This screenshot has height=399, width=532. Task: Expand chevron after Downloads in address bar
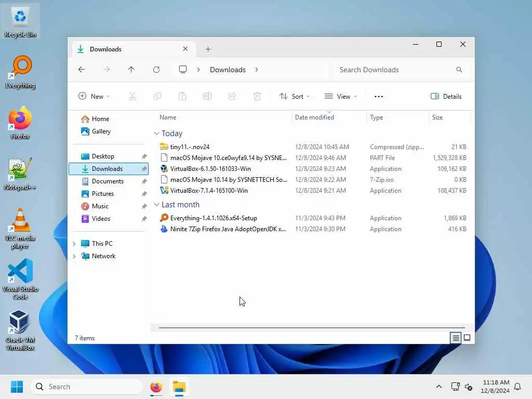257,70
